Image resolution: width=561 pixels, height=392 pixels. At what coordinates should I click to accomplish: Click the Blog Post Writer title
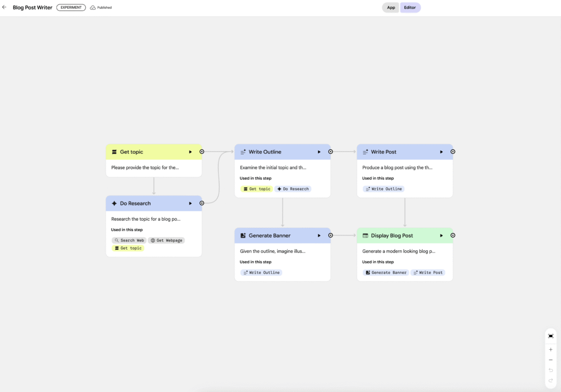pyautogui.click(x=32, y=8)
